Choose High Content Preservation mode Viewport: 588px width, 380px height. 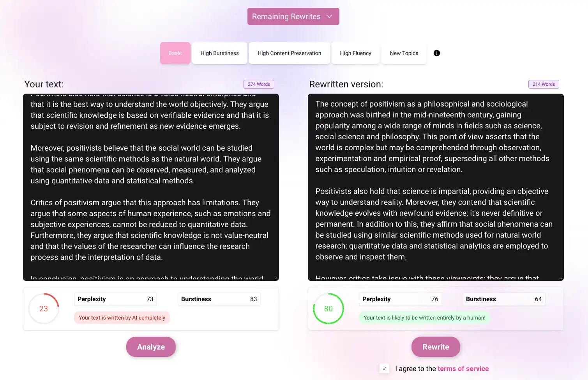(x=289, y=53)
